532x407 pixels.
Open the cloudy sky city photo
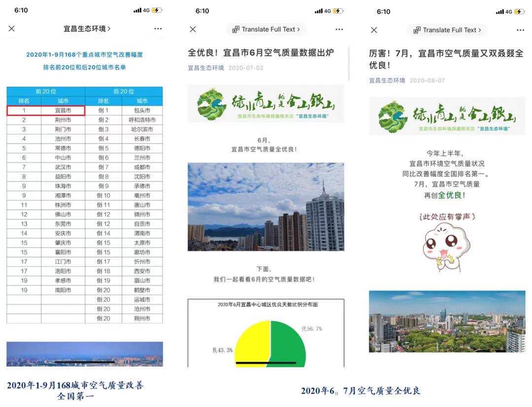(266, 207)
